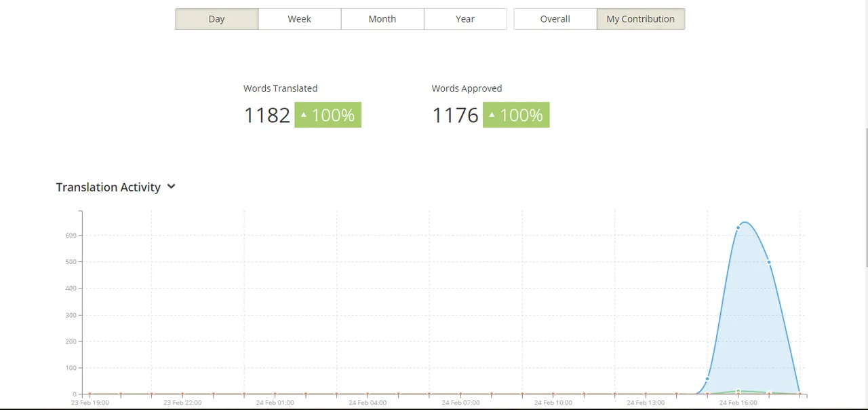The image size is (868, 410).
Task: Expand the Translation Activity chevron dropdown
Action: pos(171,187)
